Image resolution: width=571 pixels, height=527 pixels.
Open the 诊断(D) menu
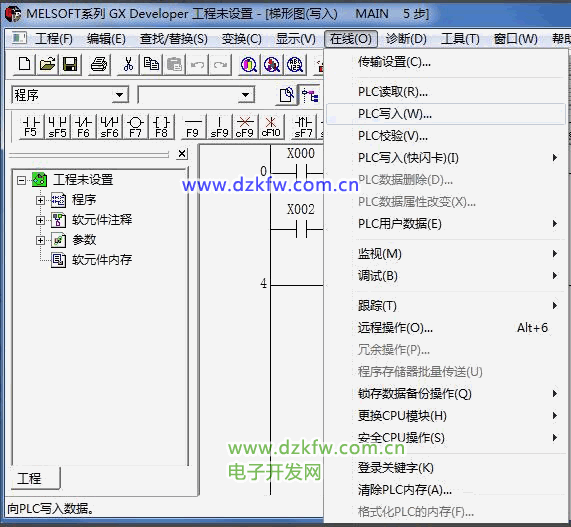[x=406, y=39]
